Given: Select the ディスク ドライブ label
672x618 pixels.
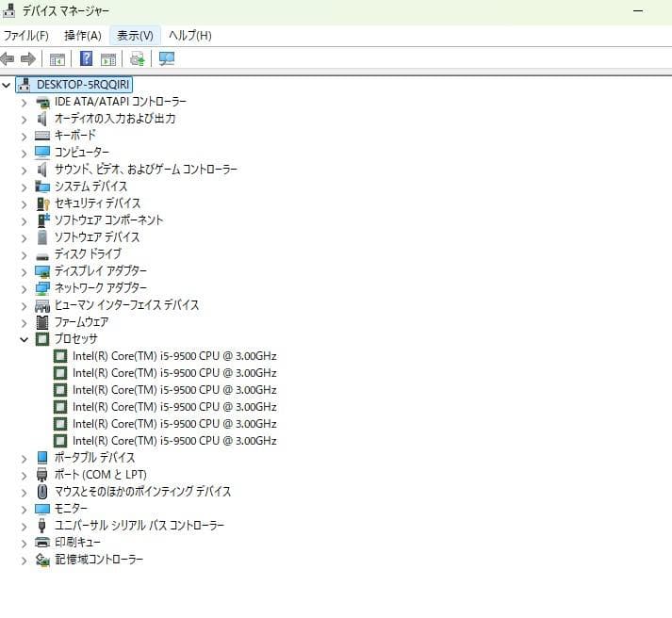Looking at the screenshot, I should point(88,254).
